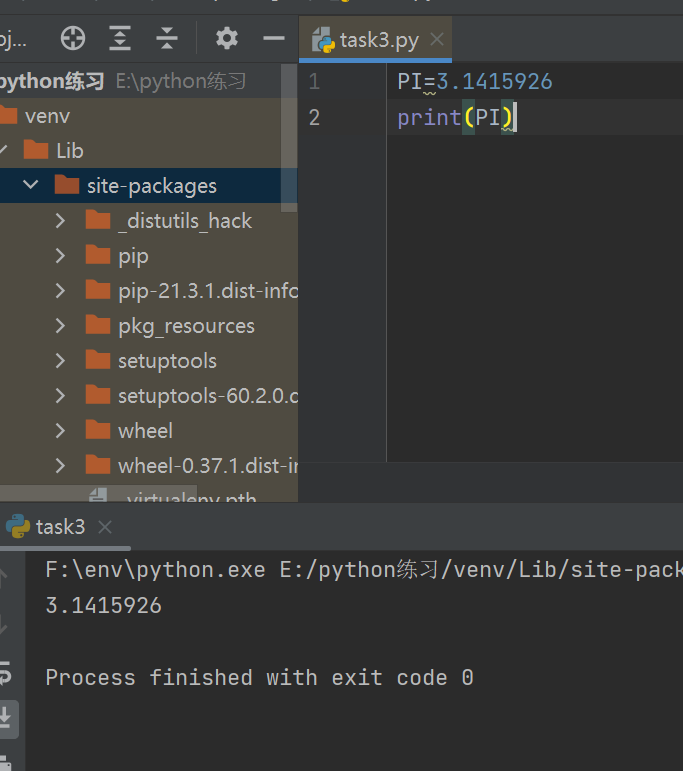
Task: Toggle soft-wrap in Run console
Action: point(5,673)
